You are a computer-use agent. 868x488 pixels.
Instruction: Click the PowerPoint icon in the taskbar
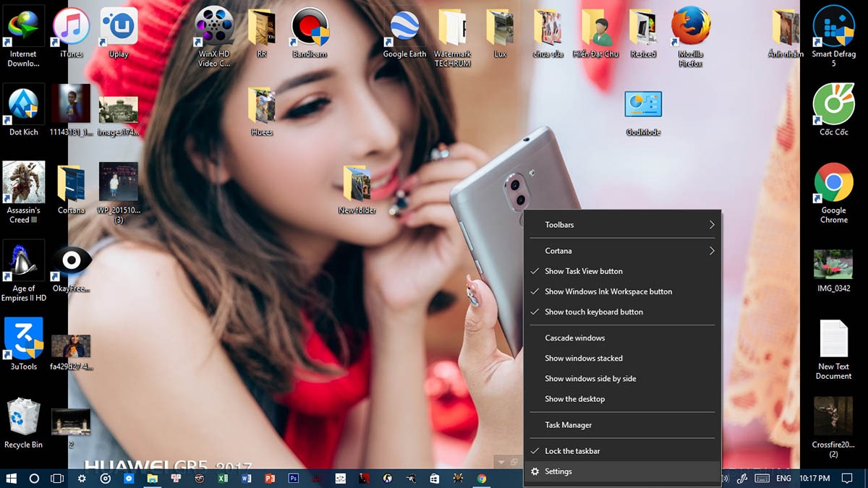[270, 479]
